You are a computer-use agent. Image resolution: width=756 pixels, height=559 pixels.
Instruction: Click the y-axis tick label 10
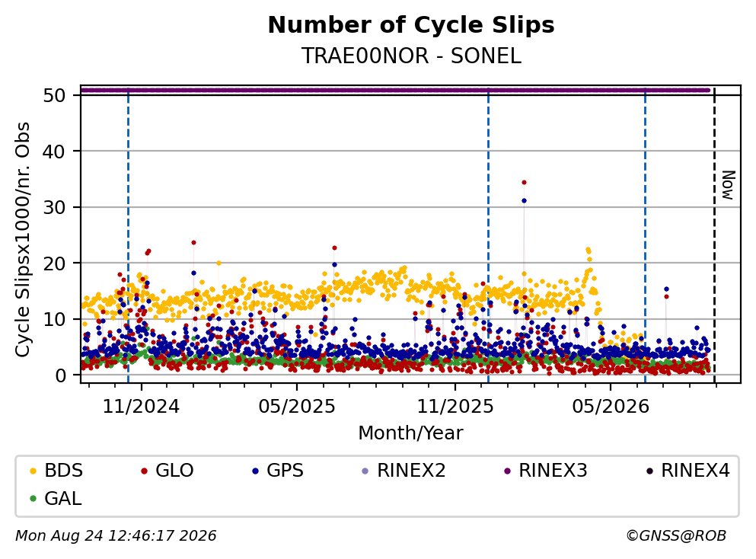54,319
